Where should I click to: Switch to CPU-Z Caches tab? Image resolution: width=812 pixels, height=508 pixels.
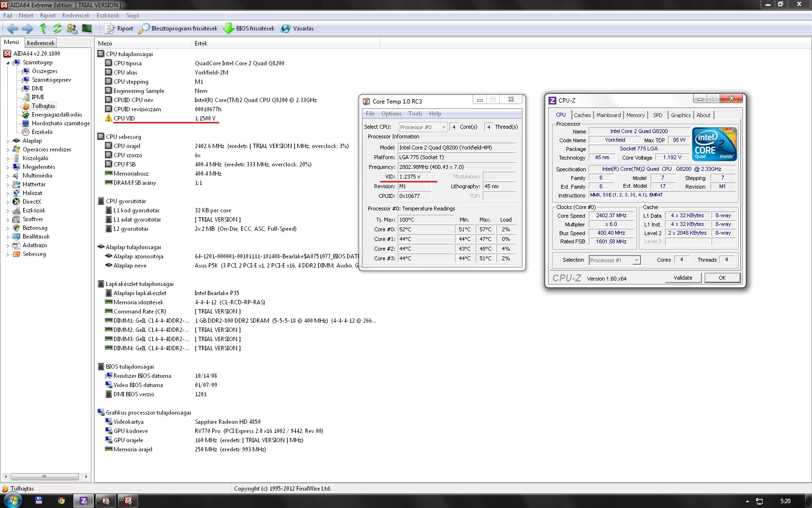coord(582,115)
